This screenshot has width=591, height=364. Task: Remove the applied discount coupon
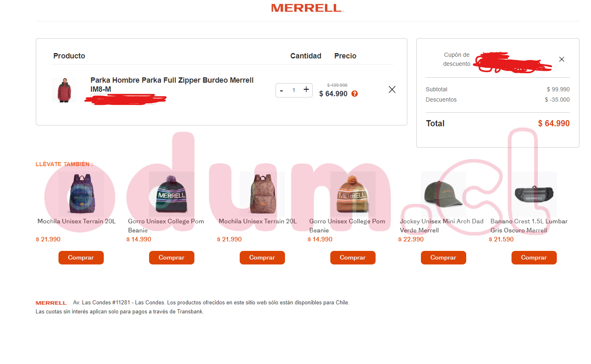click(x=562, y=59)
